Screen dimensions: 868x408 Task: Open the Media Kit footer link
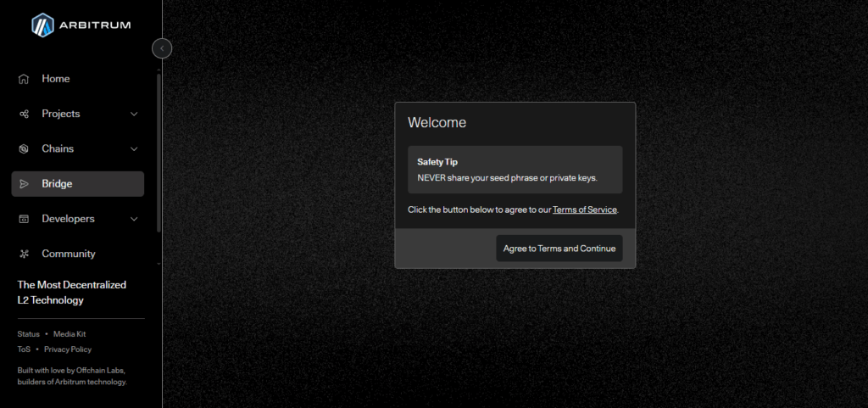point(70,334)
